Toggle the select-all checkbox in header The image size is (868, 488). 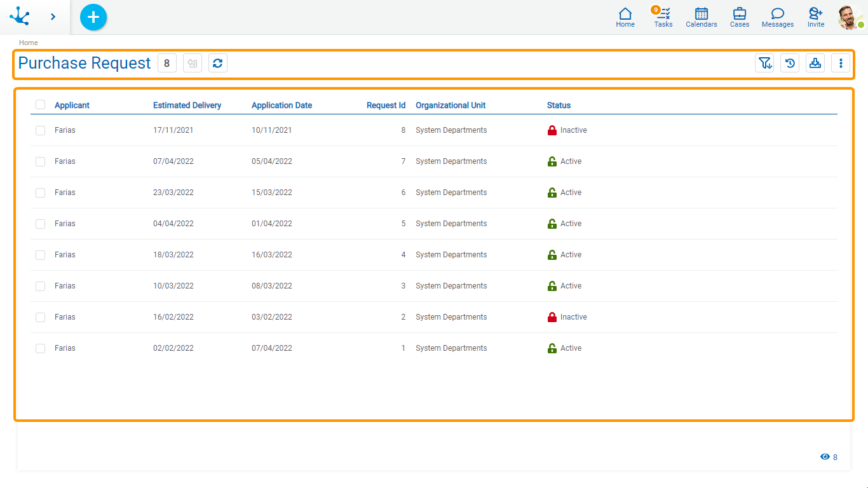tap(41, 105)
